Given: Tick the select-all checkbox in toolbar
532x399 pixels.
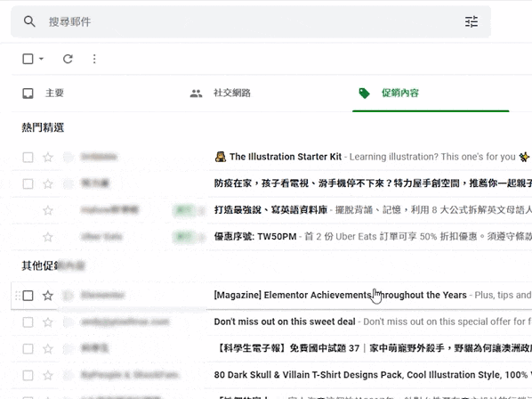Looking at the screenshot, I should click(x=28, y=59).
